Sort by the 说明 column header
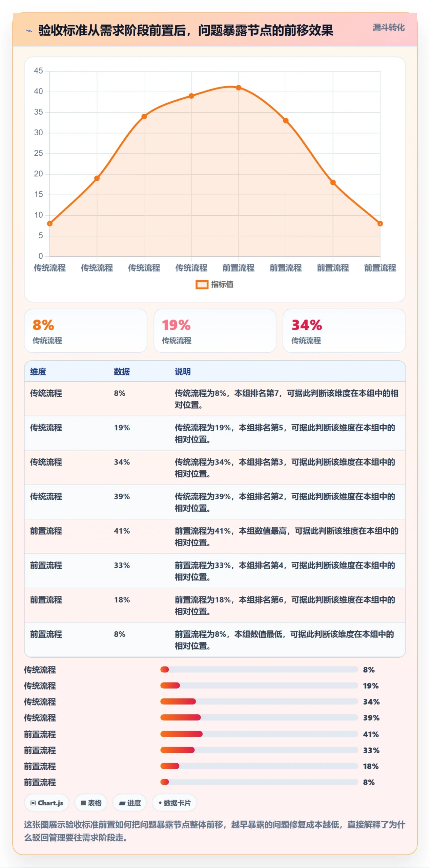The height and width of the screenshot is (868, 430). [x=183, y=372]
